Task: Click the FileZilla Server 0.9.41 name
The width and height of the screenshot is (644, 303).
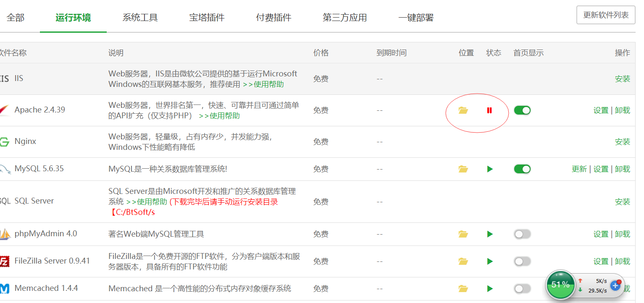Action: pyautogui.click(x=52, y=261)
